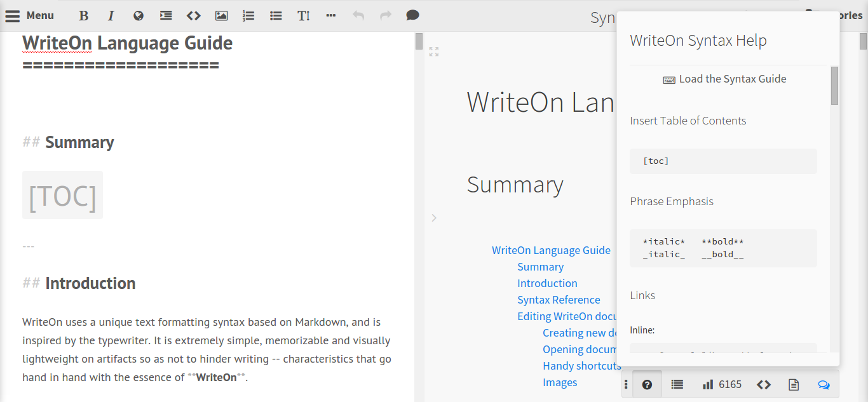Click the Insert Table of Contents help heading
The width and height of the screenshot is (868, 402).
click(x=688, y=121)
